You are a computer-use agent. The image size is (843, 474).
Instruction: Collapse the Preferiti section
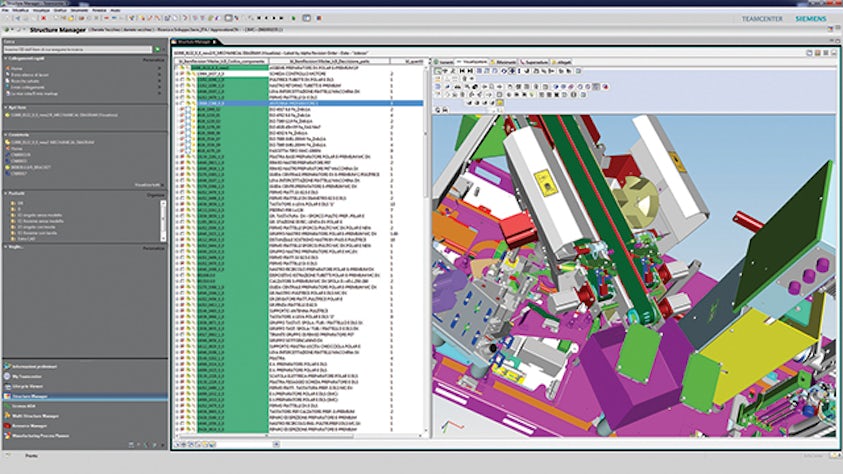6,193
